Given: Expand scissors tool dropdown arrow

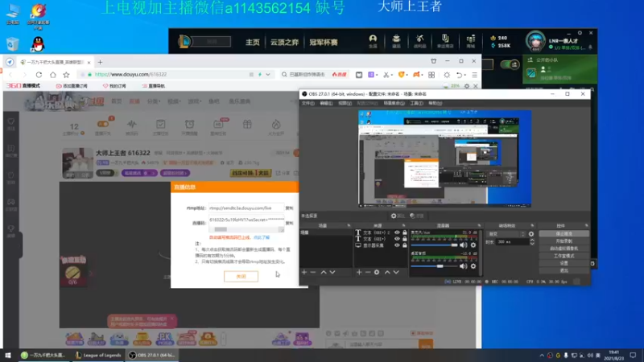Looking at the screenshot, I should click(x=392, y=75).
